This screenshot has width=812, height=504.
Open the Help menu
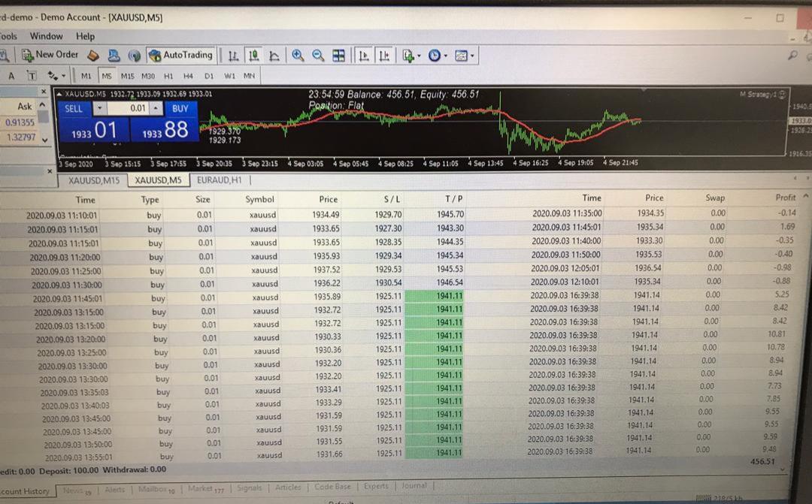pyautogui.click(x=86, y=36)
